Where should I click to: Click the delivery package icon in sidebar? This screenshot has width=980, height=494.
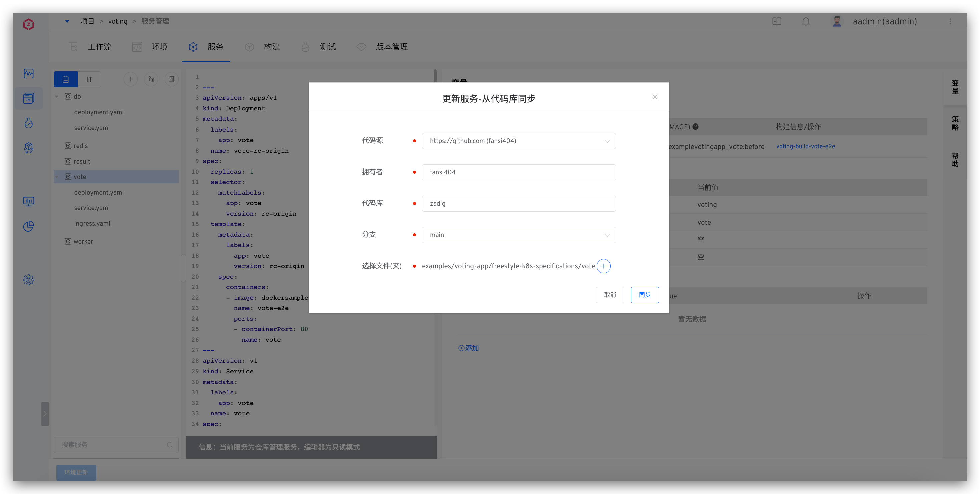[29, 148]
